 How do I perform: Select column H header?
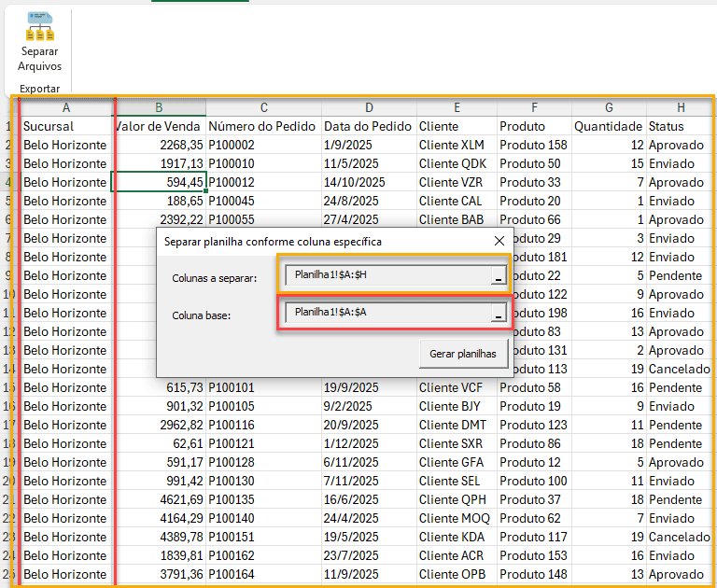coord(681,107)
